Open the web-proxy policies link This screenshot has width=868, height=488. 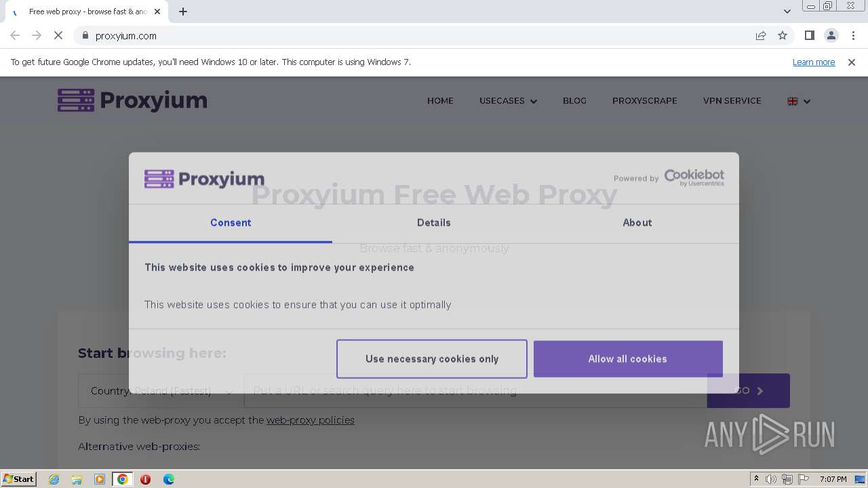click(x=311, y=420)
